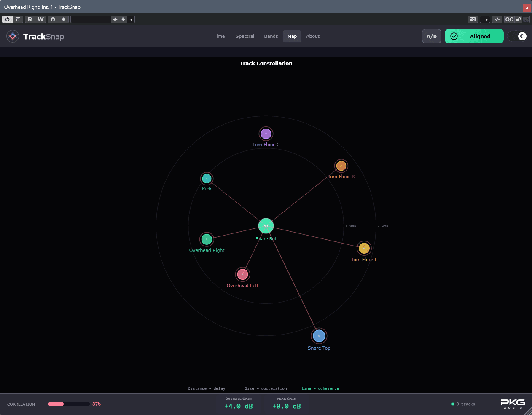Open the About tab

pyautogui.click(x=313, y=36)
